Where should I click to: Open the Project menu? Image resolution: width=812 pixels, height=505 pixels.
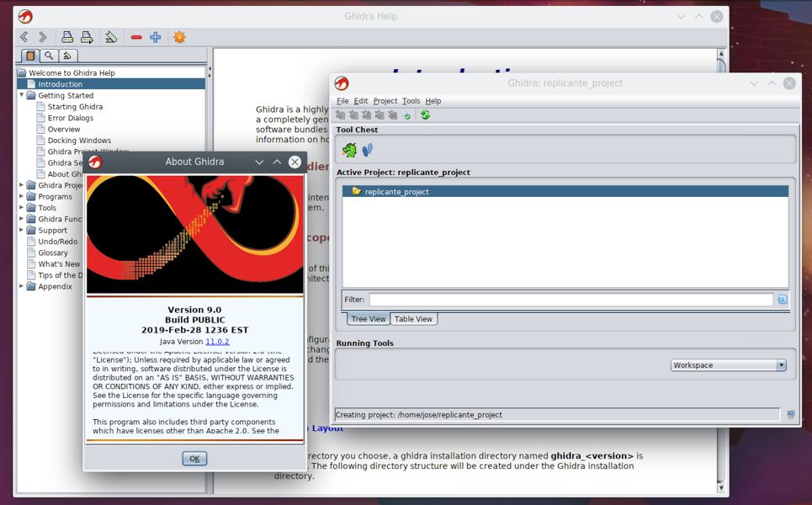click(385, 101)
